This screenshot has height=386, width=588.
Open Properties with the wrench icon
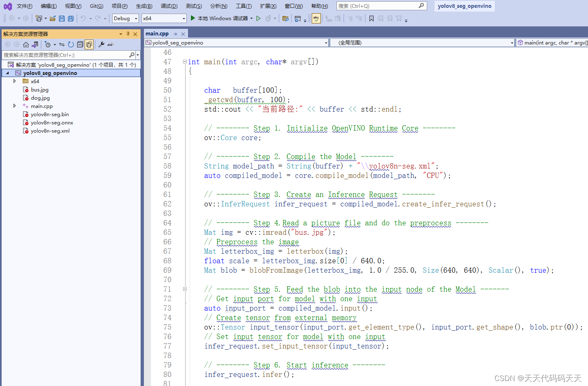pyautogui.click(x=101, y=44)
